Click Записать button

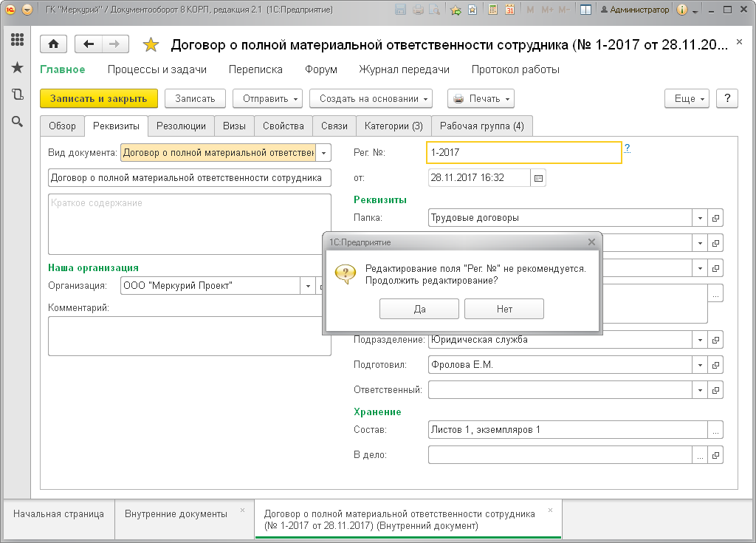[x=195, y=98]
